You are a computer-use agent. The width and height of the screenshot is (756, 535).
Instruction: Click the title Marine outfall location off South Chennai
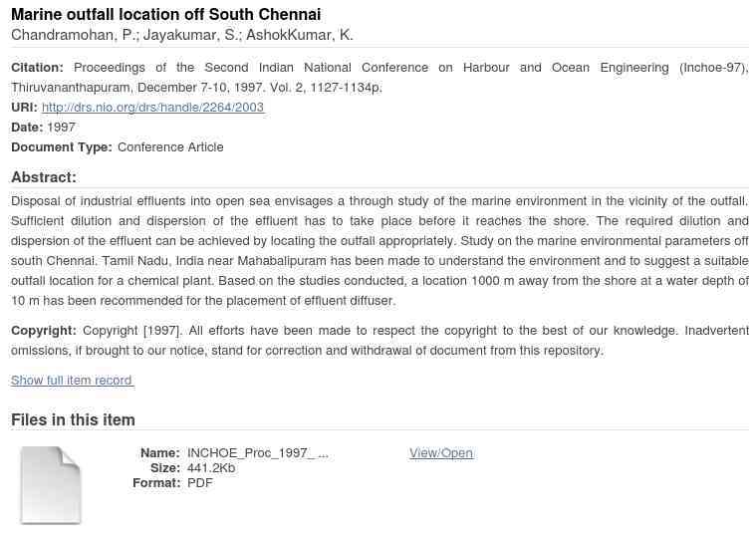(x=165, y=14)
